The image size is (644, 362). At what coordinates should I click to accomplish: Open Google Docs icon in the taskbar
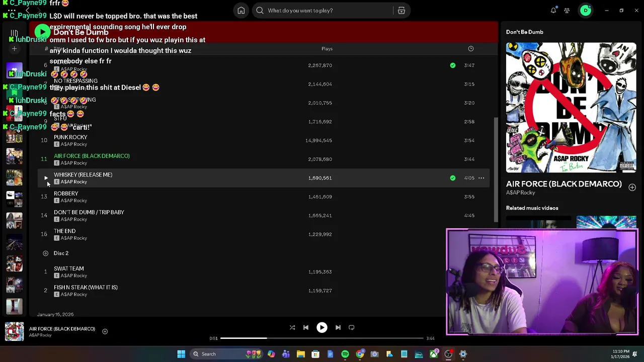330,354
